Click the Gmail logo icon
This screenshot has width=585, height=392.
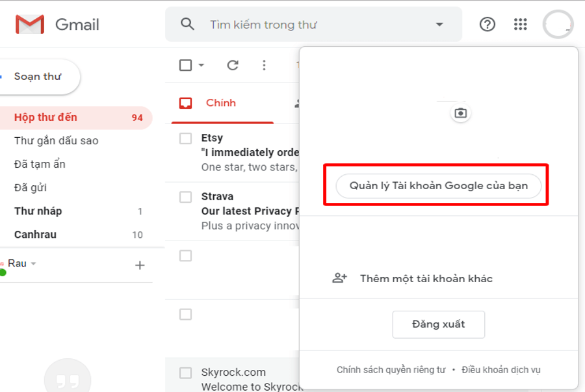coord(30,25)
